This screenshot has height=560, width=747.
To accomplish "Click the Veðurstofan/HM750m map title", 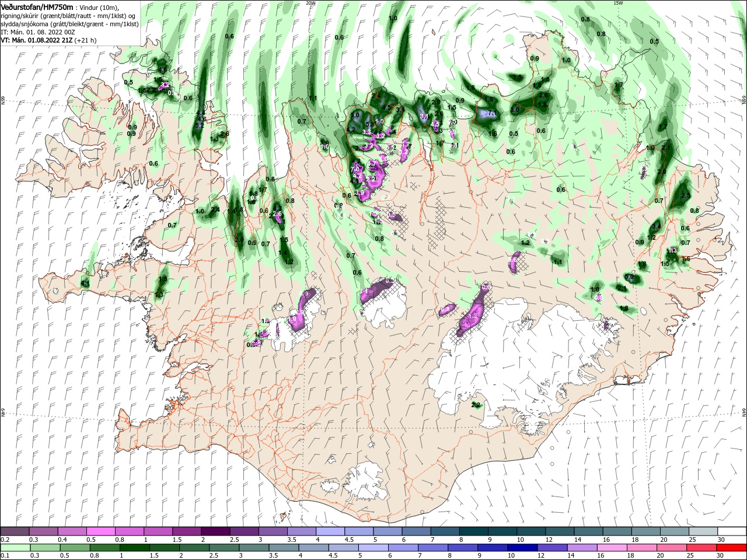I will pyautogui.click(x=37, y=6).
